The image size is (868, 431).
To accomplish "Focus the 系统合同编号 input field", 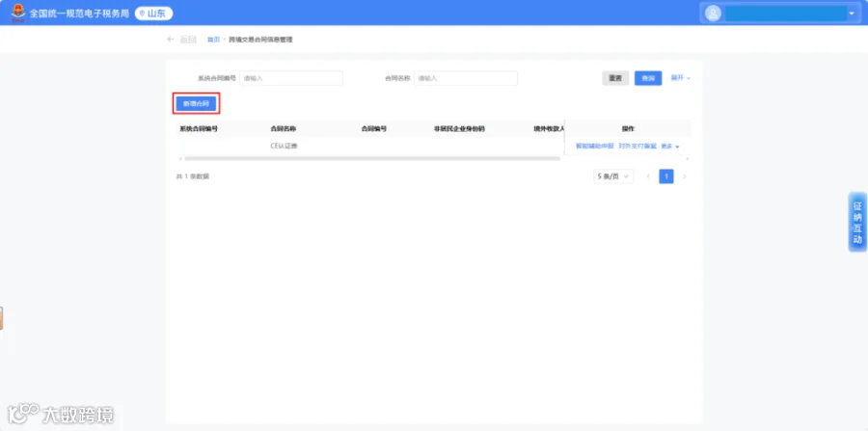I will click(291, 78).
